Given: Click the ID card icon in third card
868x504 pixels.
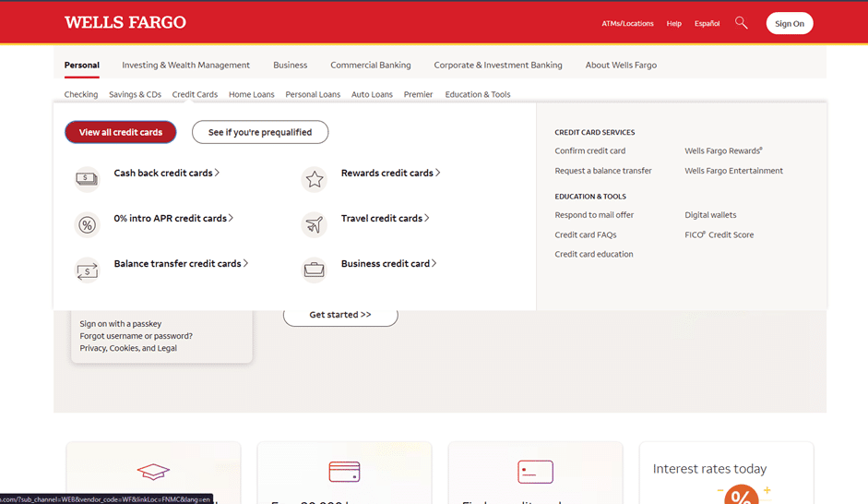Looking at the screenshot, I should click(x=535, y=472).
